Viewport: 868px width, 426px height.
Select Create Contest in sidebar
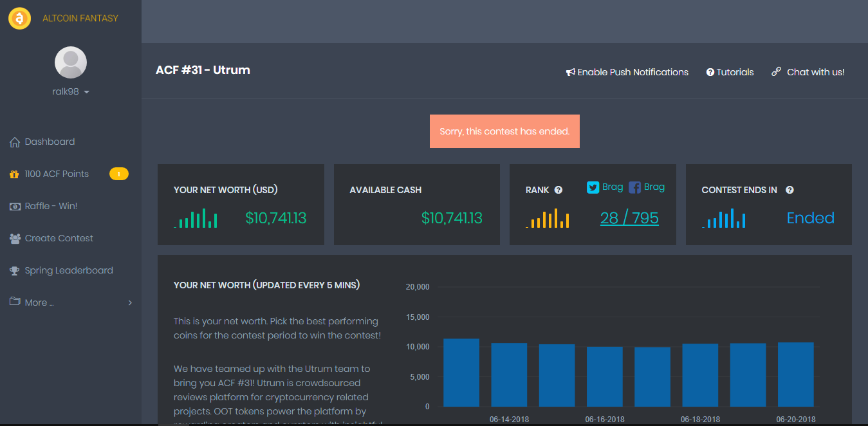pyautogui.click(x=59, y=238)
